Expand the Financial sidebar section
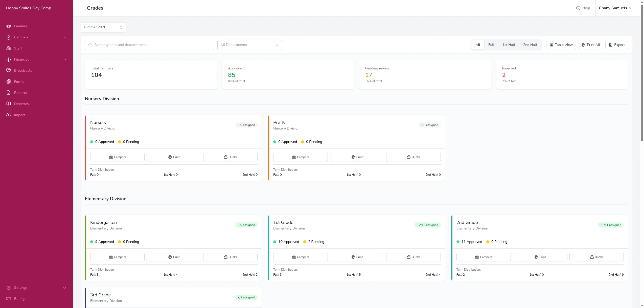The height and width of the screenshot is (308, 644). click(x=65, y=60)
